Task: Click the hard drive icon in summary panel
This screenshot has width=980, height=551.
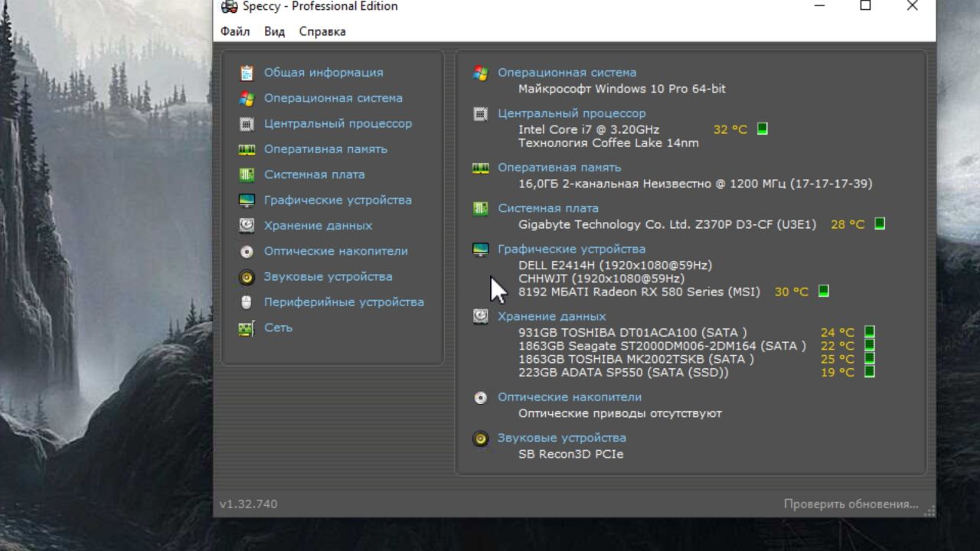Action: pyautogui.click(x=481, y=316)
